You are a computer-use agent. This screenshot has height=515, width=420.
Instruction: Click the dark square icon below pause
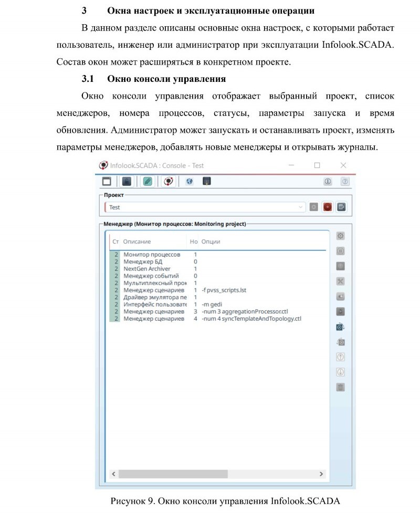click(341, 266)
